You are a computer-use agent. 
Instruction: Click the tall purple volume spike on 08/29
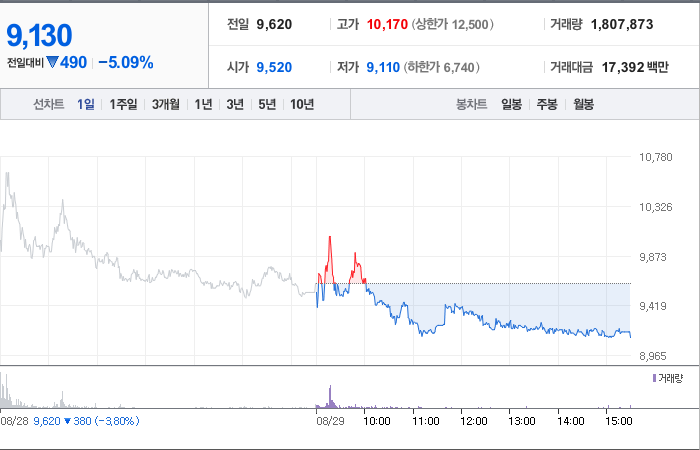click(330, 396)
